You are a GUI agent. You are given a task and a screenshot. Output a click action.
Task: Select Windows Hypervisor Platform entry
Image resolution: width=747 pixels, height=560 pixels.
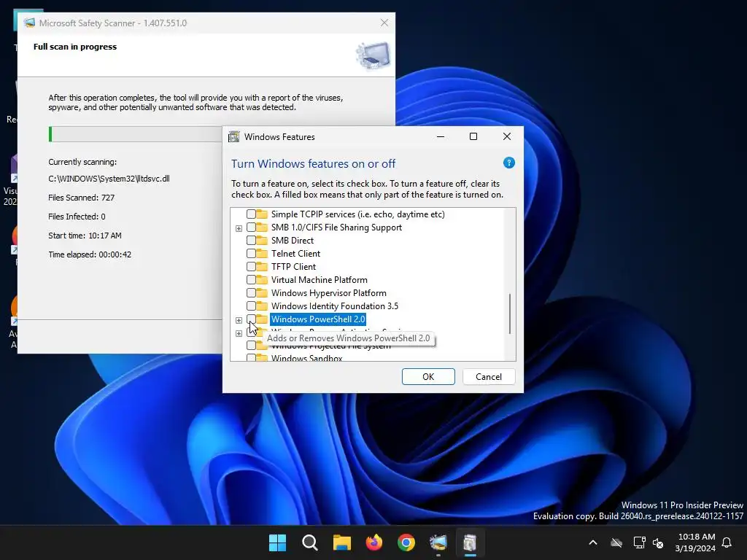328,293
